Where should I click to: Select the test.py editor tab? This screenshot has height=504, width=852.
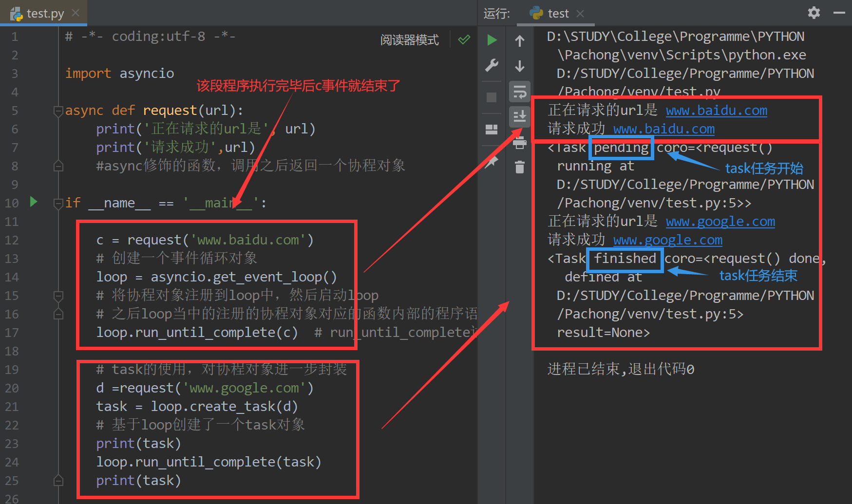(44, 13)
